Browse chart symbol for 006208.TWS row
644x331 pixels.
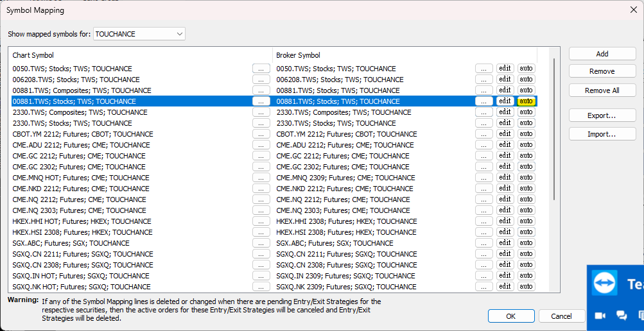click(x=261, y=80)
